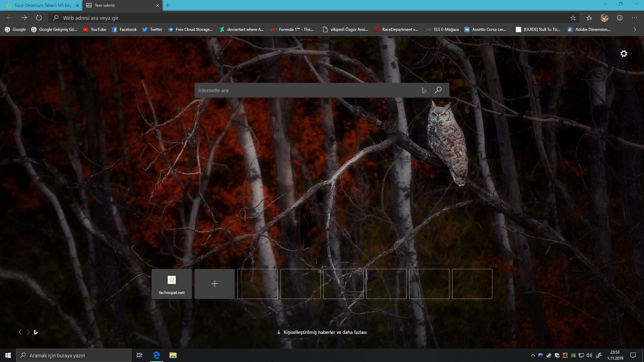
Task: Open the YouTube bookmark
Action: pos(95,29)
